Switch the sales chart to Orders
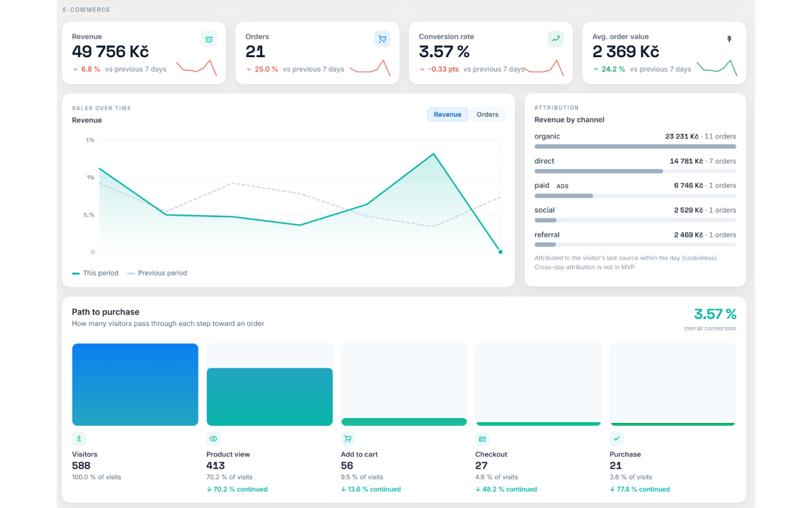Image resolution: width=812 pixels, height=508 pixels. (x=488, y=114)
